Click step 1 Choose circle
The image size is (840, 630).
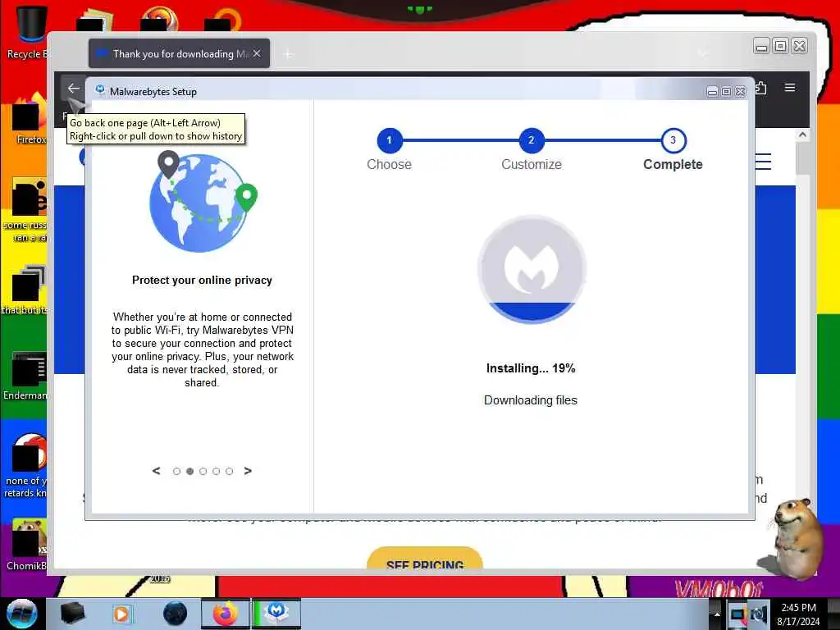coord(390,140)
